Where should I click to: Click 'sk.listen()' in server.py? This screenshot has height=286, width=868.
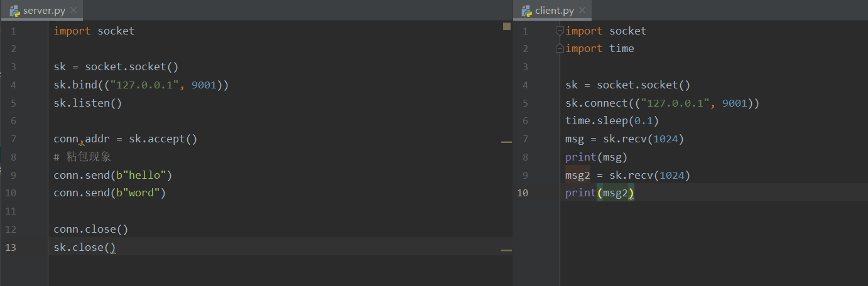[x=88, y=103]
